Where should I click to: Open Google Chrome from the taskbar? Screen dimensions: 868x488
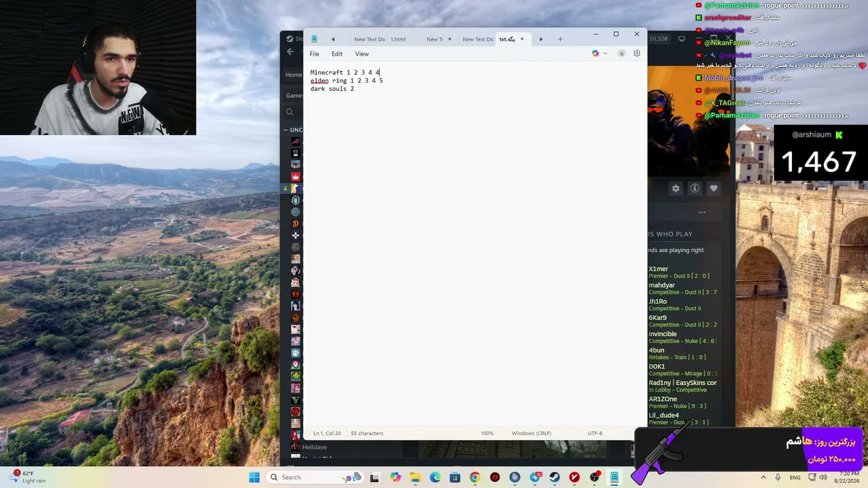tap(475, 477)
